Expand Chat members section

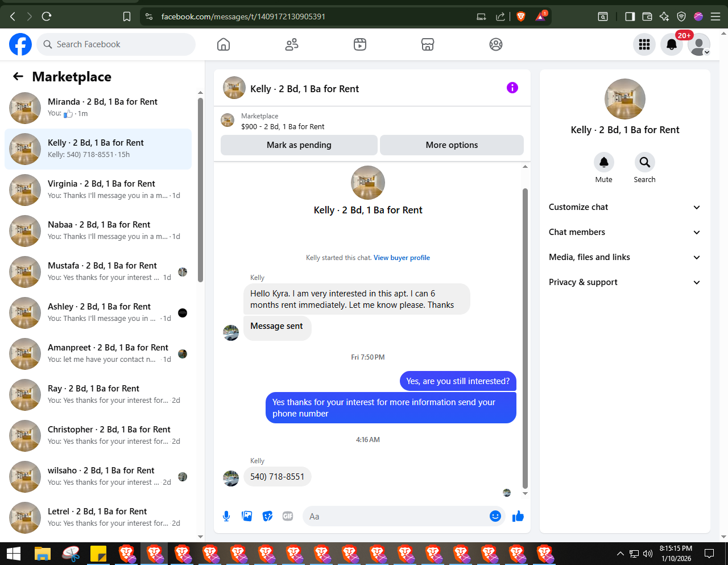(x=624, y=232)
